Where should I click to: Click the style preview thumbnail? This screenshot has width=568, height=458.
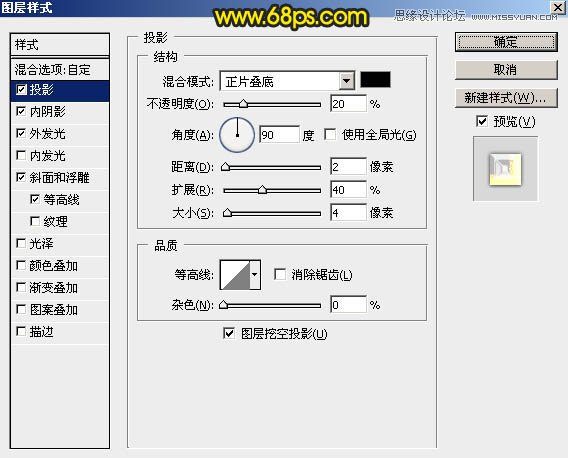pos(505,169)
